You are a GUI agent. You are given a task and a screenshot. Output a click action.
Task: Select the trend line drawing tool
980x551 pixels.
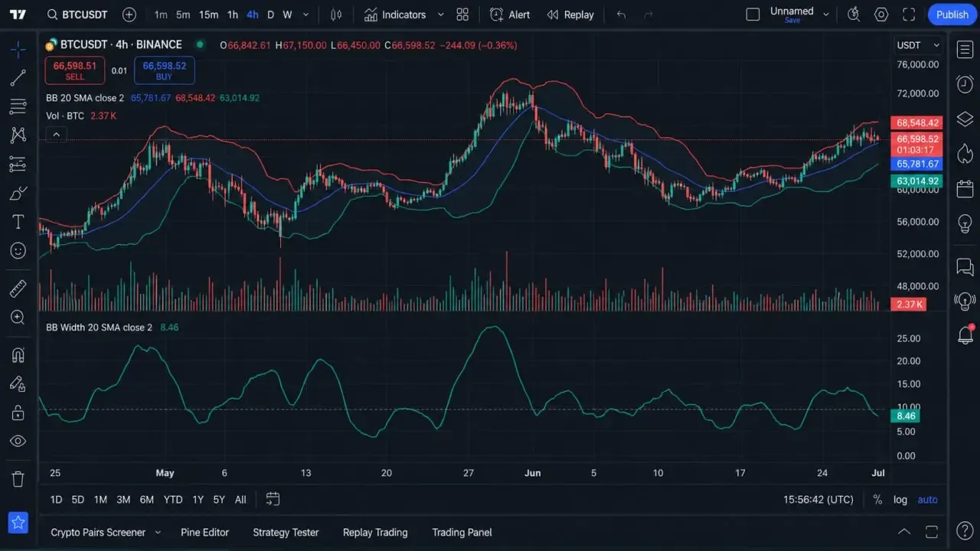pos(18,78)
